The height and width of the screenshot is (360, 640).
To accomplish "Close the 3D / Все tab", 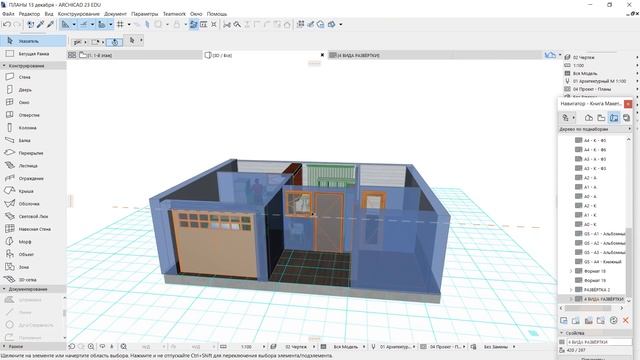I will point(322,55).
